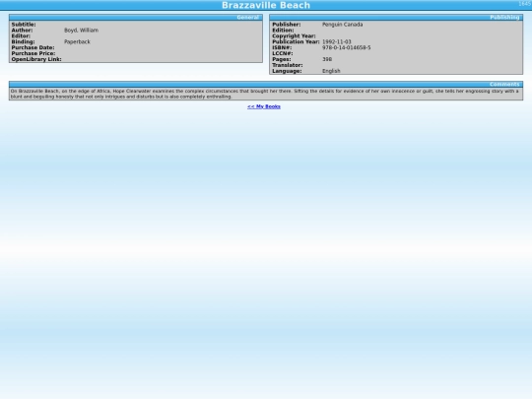
Task: Click the ISBN#: label
Action: click(282, 47)
